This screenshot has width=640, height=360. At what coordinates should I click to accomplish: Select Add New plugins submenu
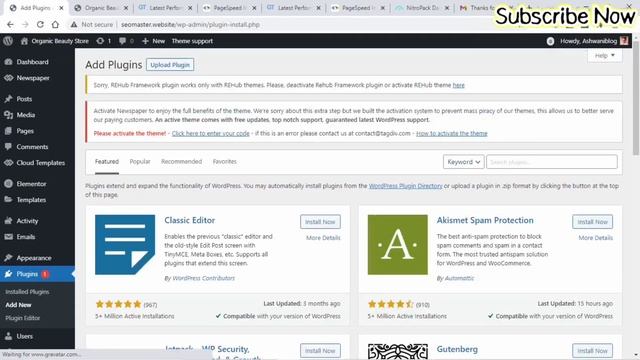[18, 305]
